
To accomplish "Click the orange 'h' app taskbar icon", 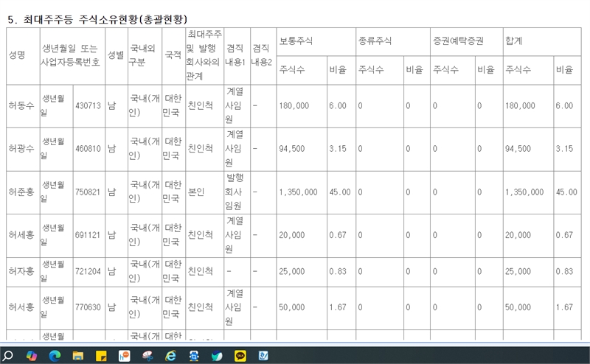I will click(x=123, y=355).
